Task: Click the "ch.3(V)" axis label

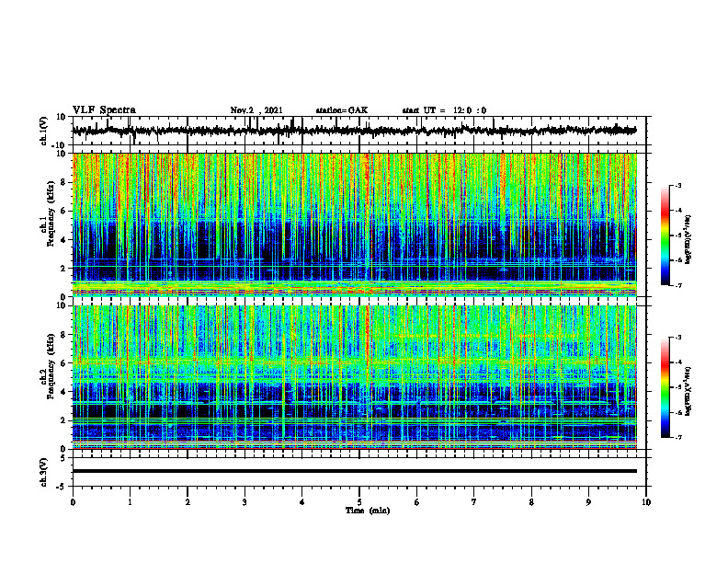Action: [x=43, y=472]
